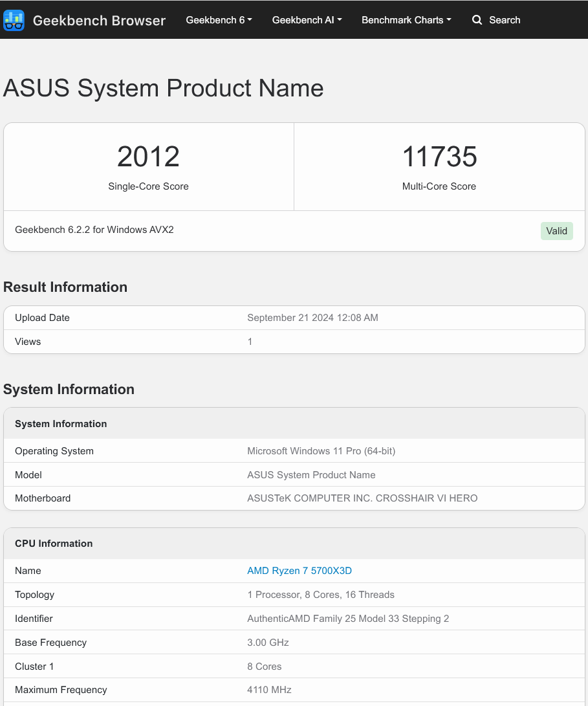Screen dimensions: 588x706
Task: Click the Views row label
Action: click(x=28, y=342)
